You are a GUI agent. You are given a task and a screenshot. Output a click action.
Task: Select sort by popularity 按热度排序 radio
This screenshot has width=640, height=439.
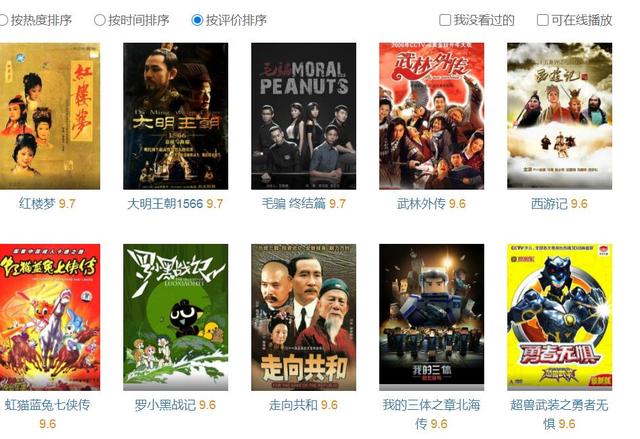(x=2, y=20)
